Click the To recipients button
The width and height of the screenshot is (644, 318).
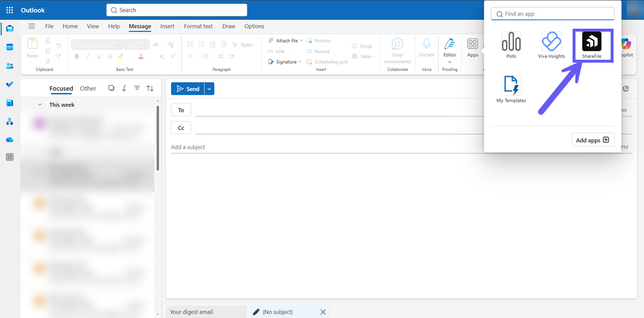(181, 110)
